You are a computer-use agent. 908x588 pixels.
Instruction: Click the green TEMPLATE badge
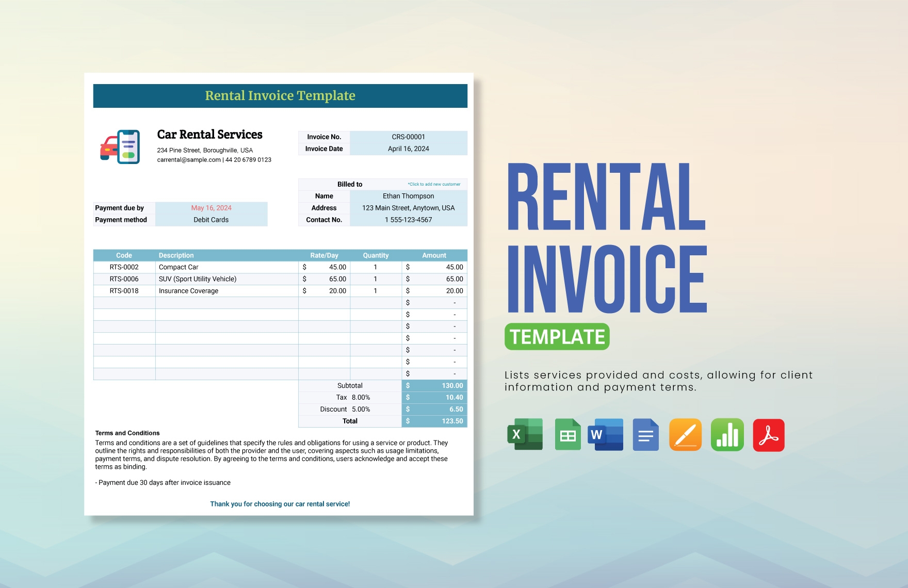tap(557, 337)
